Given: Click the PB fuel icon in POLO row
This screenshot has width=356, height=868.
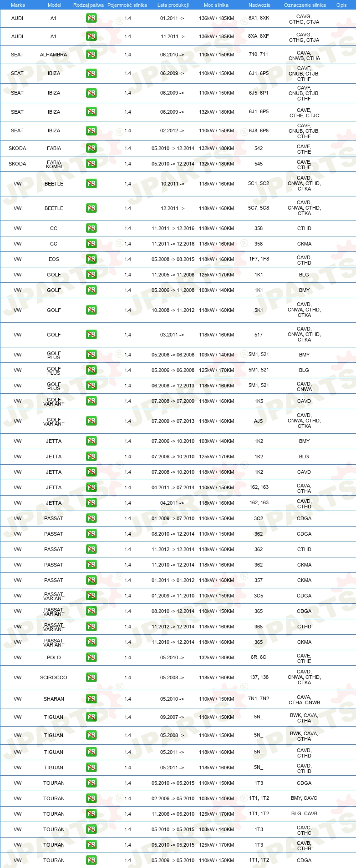Looking at the screenshot, I should pos(91,657).
